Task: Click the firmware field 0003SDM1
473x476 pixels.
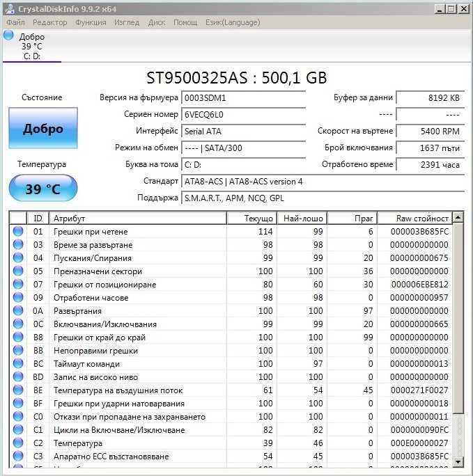Action: [243, 97]
